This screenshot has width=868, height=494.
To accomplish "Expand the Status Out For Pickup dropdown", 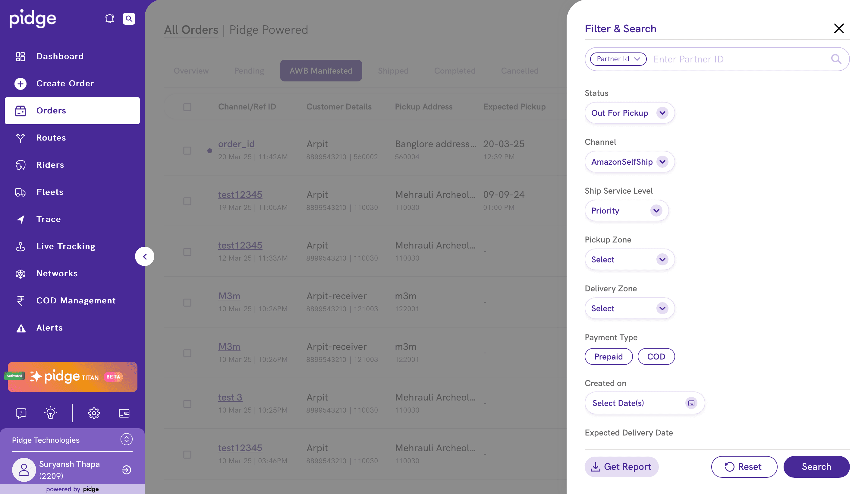I will [629, 113].
